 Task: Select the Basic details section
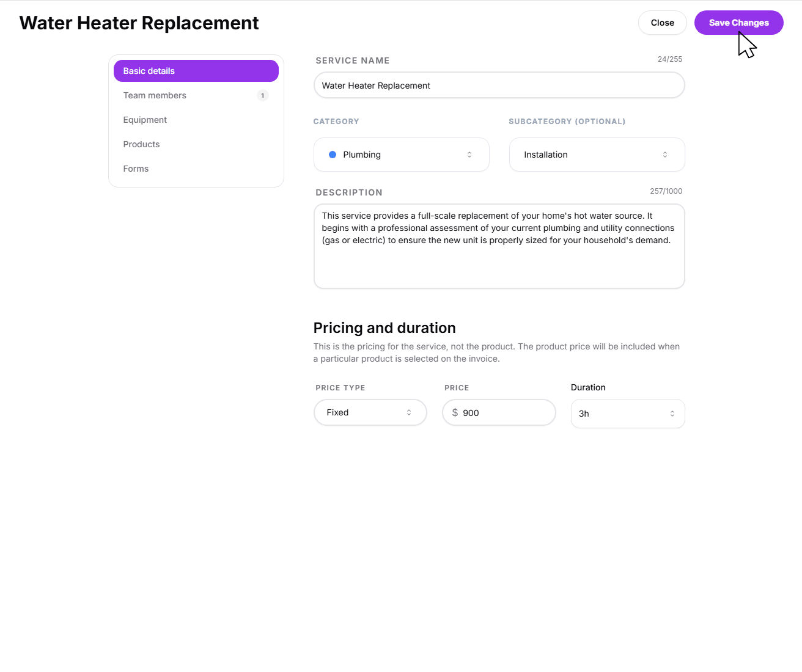tap(149, 71)
